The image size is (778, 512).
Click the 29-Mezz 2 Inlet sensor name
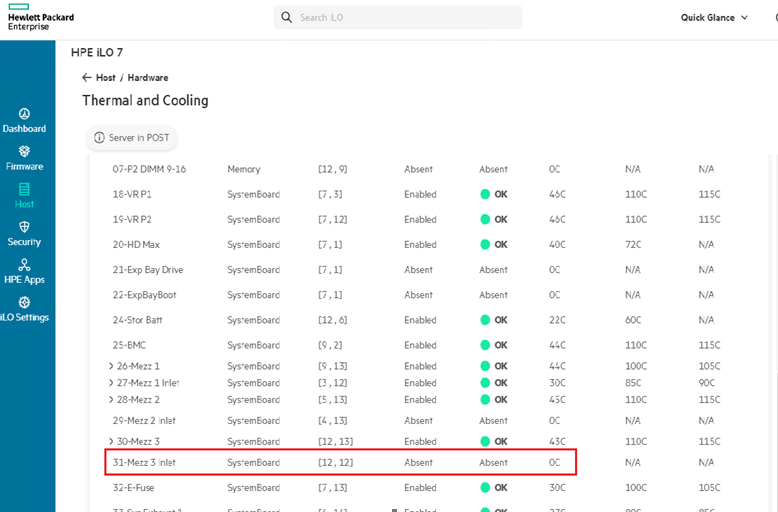click(144, 421)
